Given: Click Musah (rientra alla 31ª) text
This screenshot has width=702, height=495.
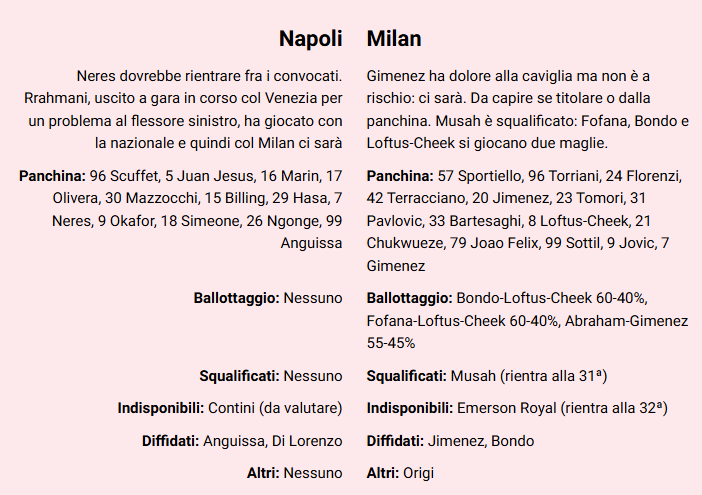Looking at the screenshot, I should click(x=529, y=376).
